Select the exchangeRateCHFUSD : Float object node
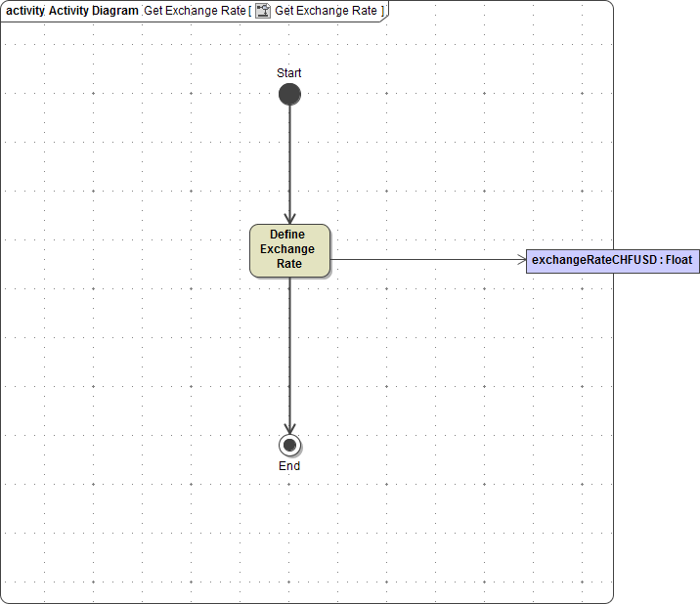Screen dimensions: 700x604 (x=612, y=261)
